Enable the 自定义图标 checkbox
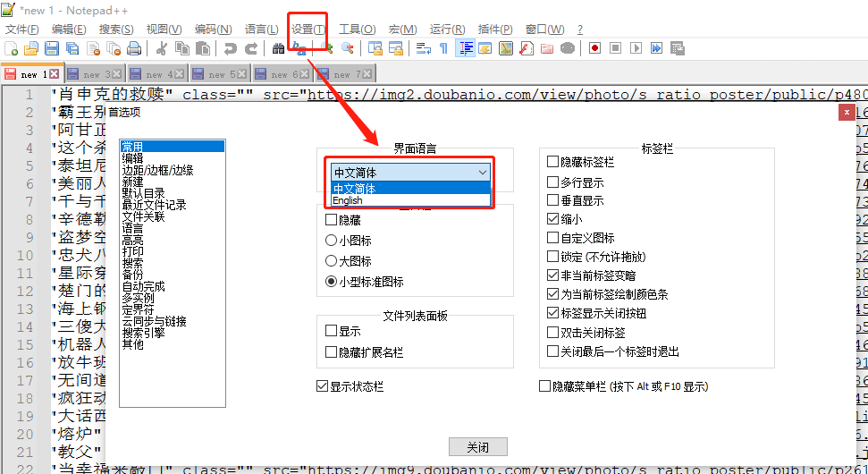This screenshot has width=868, height=474. tap(552, 238)
